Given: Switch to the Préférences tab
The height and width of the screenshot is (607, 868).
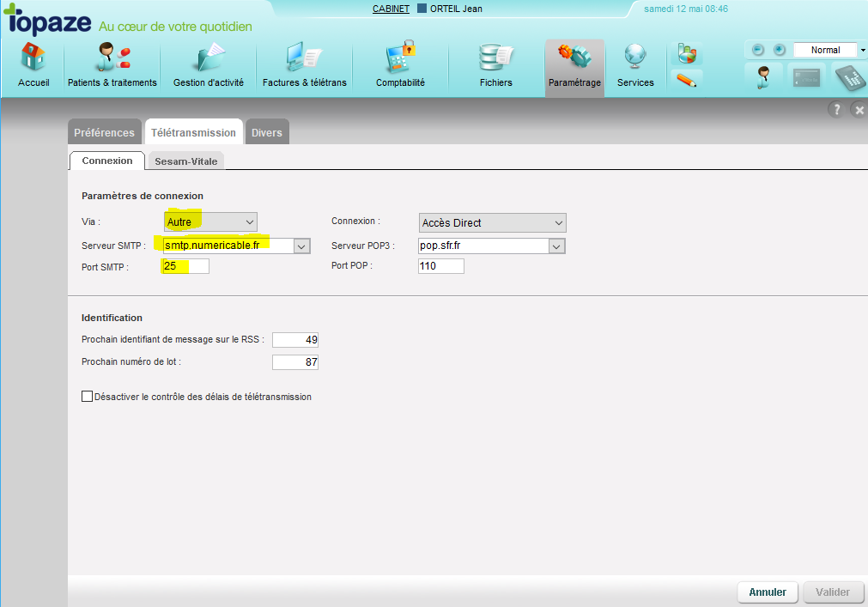Looking at the screenshot, I should point(104,133).
